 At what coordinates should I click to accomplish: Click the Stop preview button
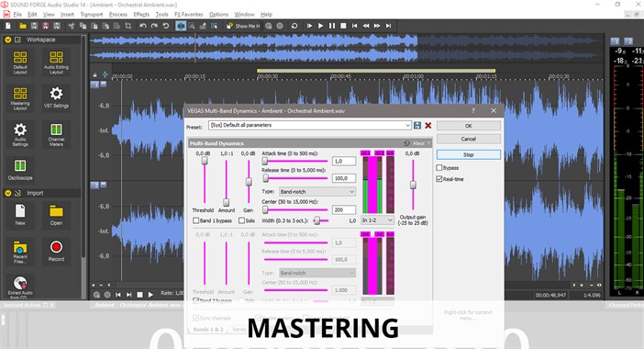coord(469,154)
